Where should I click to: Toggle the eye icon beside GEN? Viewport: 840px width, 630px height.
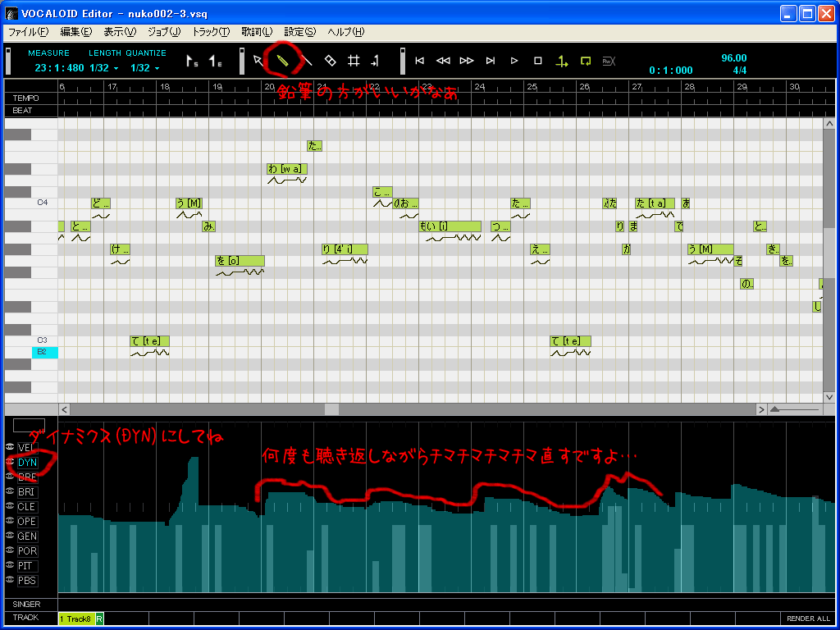10,536
